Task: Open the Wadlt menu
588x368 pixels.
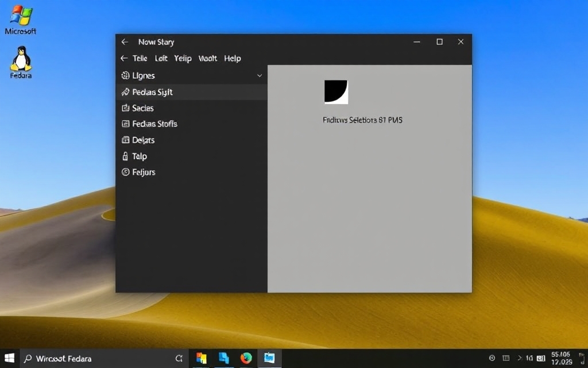Action: 208,58
